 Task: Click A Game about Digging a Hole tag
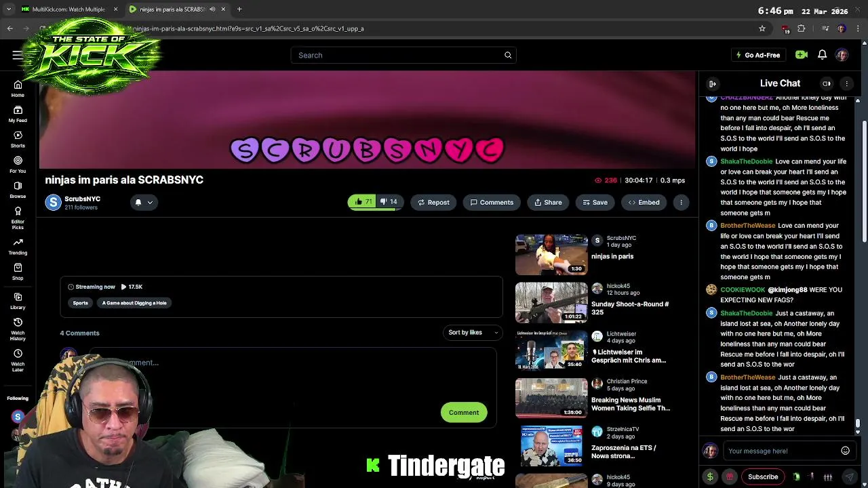[134, 303]
